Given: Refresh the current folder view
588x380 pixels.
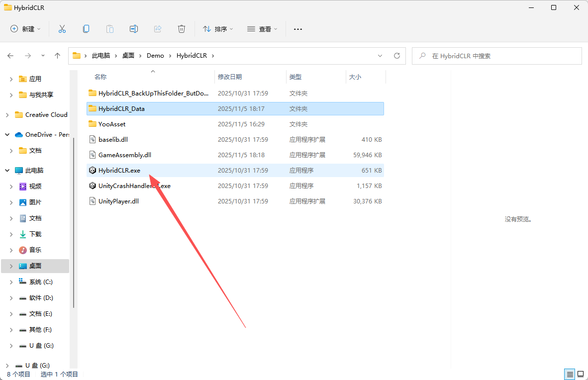Looking at the screenshot, I should (397, 56).
